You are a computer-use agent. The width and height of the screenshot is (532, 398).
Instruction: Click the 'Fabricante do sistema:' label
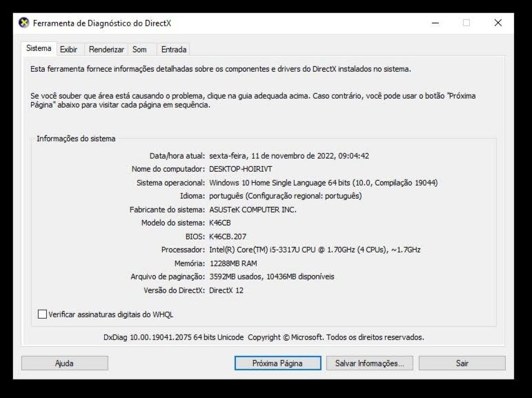(167, 210)
